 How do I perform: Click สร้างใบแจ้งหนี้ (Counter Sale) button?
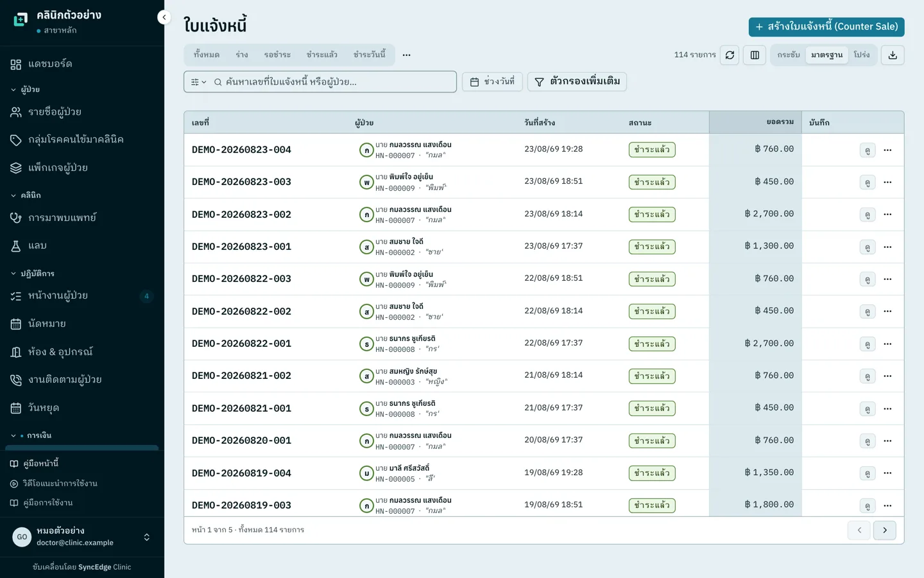pyautogui.click(x=826, y=27)
